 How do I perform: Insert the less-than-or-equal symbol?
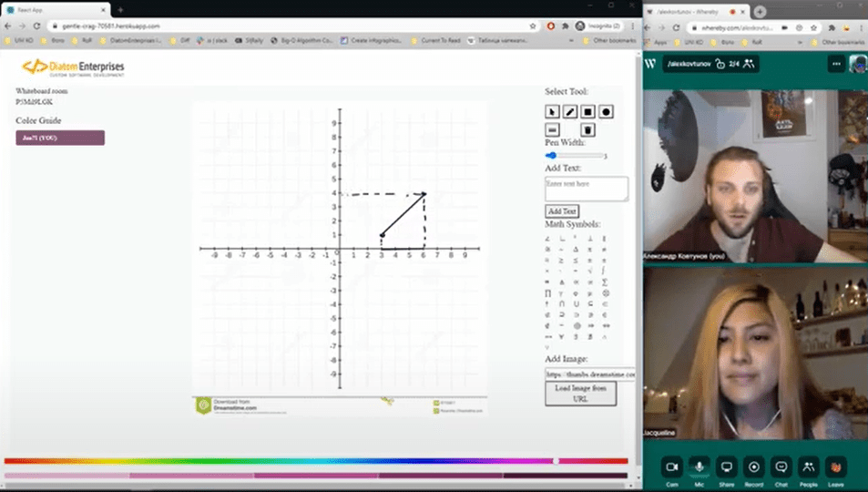(576, 261)
